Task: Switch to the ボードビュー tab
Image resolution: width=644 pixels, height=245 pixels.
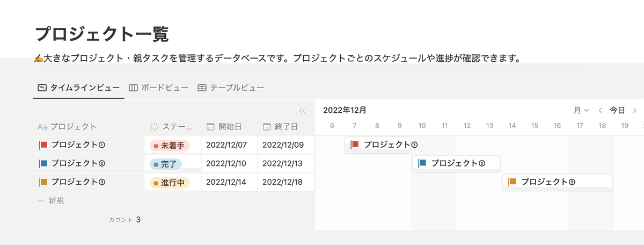Action: point(159,88)
